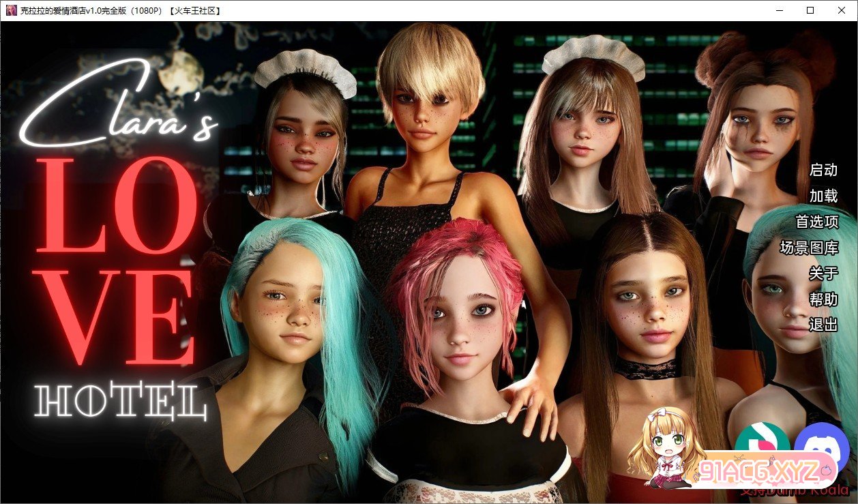Click the neon Clara's script logo
The height and width of the screenshot is (504, 858).
[x=116, y=106]
